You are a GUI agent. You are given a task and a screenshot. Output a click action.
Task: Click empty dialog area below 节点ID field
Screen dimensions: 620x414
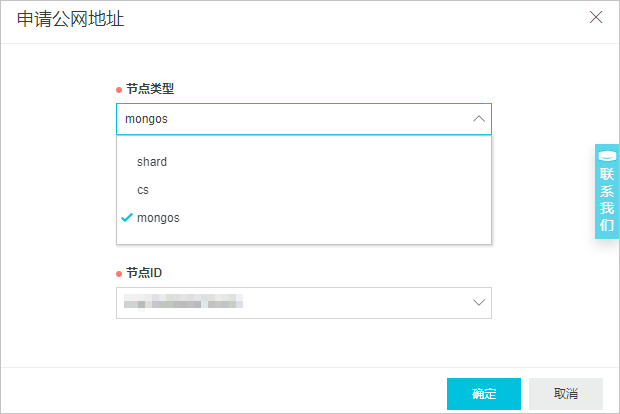(x=304, y=342)
